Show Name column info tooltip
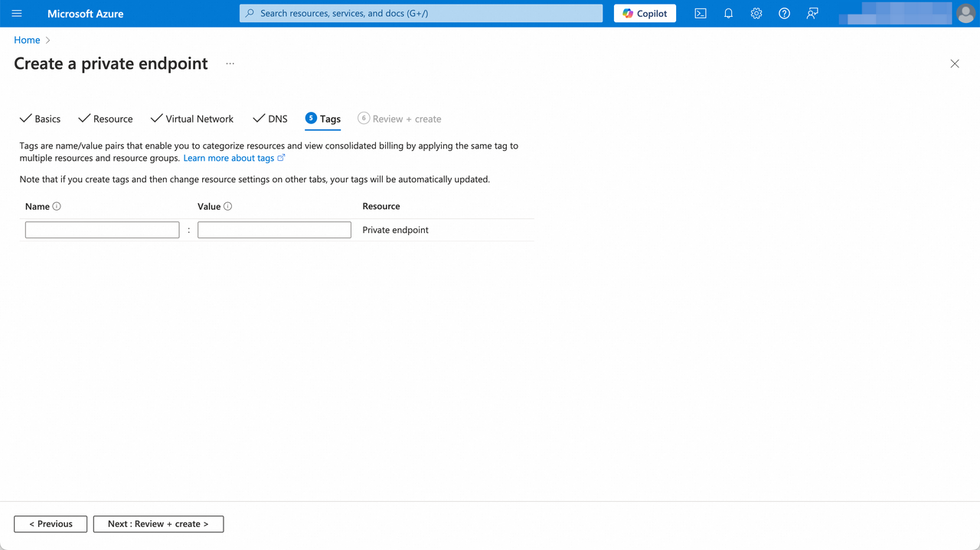Image resolution: width=980 pixels, height=550 pixels. (x=54, y=206)
